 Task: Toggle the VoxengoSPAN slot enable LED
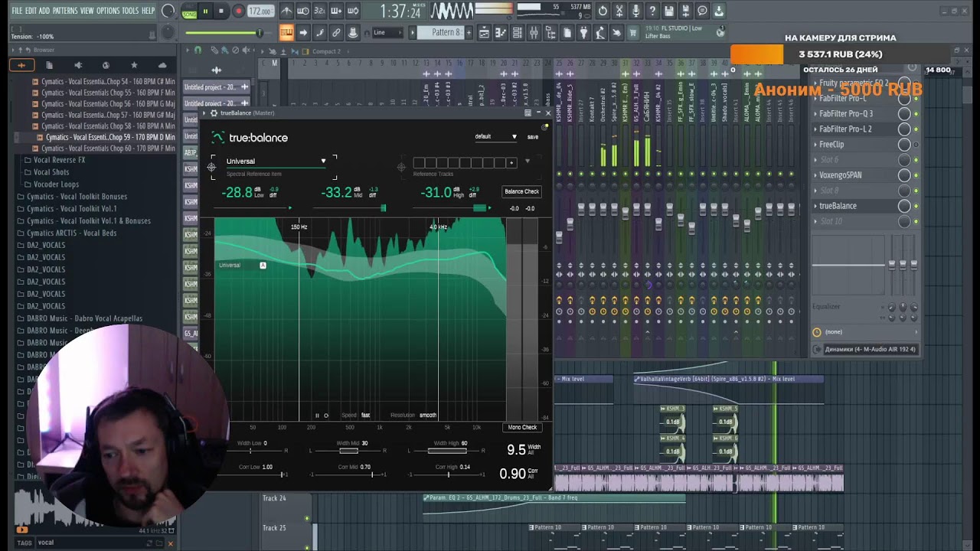916,175
